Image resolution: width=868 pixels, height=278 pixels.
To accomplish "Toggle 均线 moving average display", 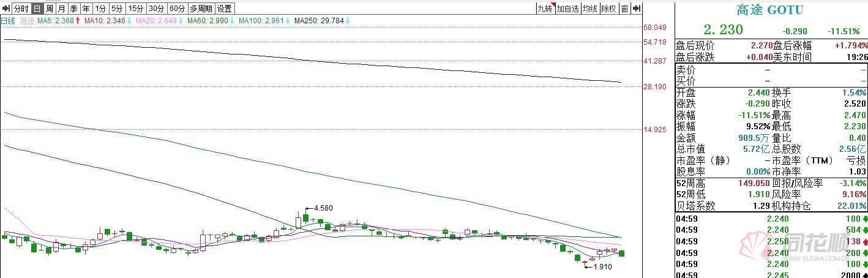I will [x=589, y=9].
